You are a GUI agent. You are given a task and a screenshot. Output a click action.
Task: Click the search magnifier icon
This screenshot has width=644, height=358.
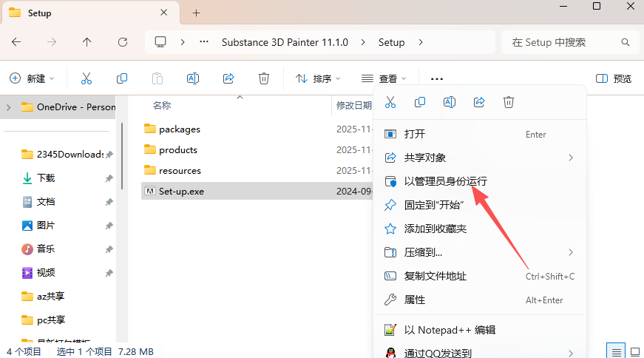[x=625, y=42]
